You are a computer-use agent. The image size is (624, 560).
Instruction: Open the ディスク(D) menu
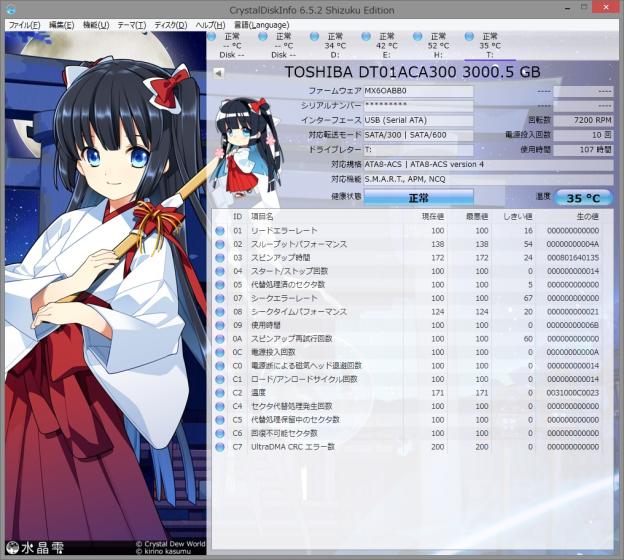coord(170,25)
